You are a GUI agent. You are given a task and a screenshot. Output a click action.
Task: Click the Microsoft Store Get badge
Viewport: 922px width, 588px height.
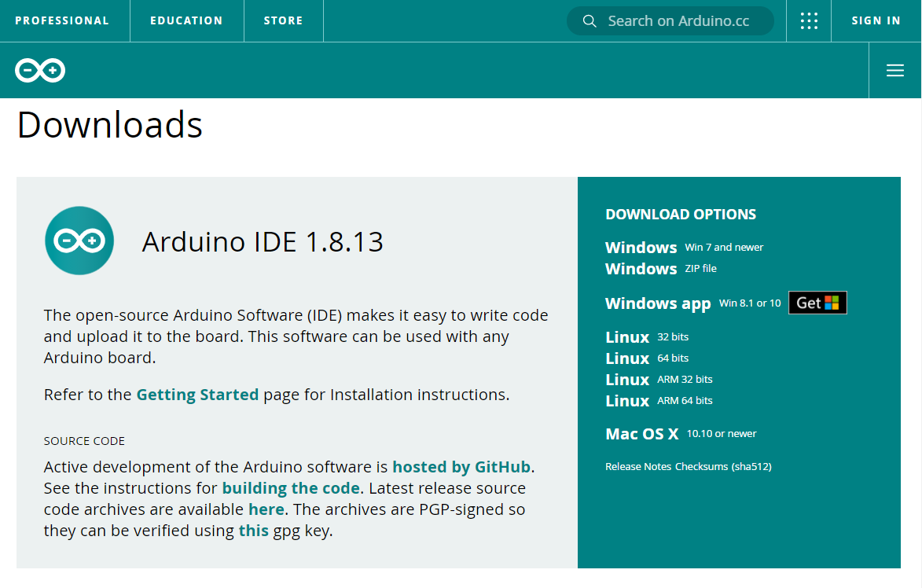[817, 303]
